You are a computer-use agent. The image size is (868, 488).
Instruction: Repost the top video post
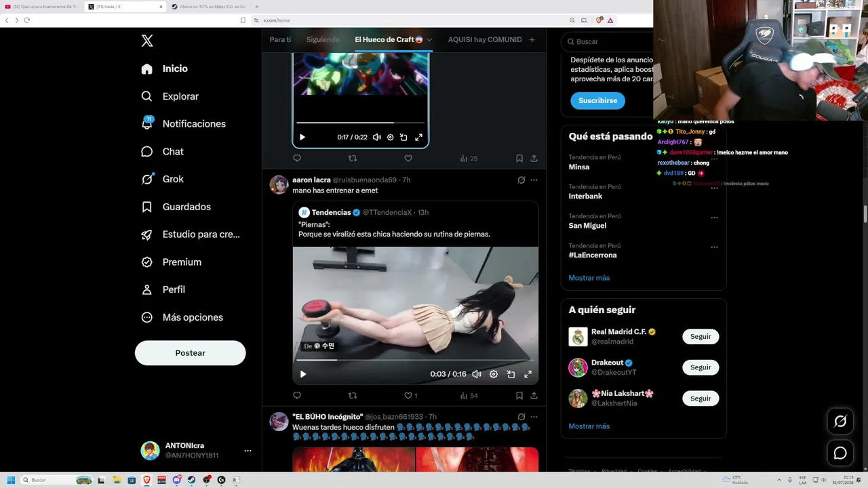pos(353,159)
